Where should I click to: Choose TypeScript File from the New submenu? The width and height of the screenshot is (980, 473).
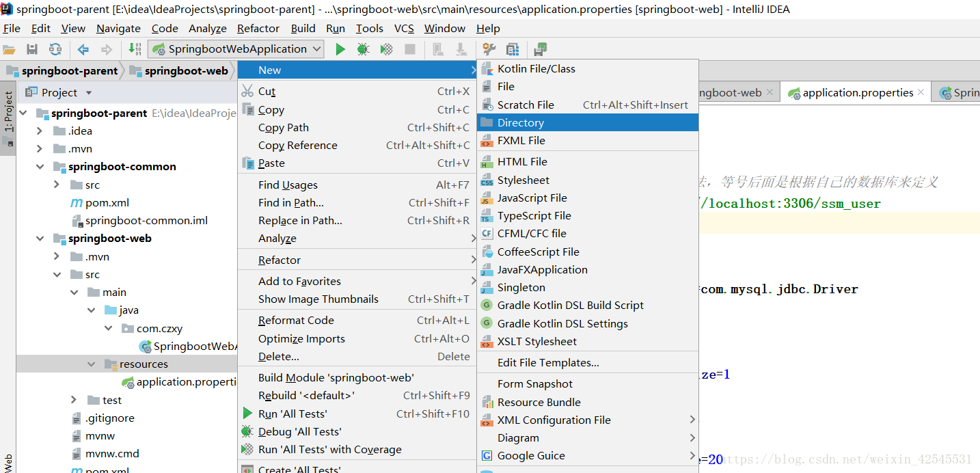click(588, 215)
